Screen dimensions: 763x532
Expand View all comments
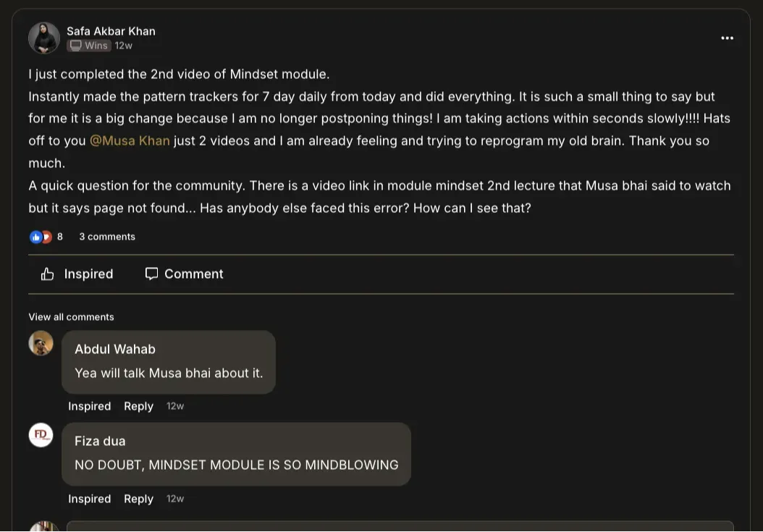pos(71,317)
